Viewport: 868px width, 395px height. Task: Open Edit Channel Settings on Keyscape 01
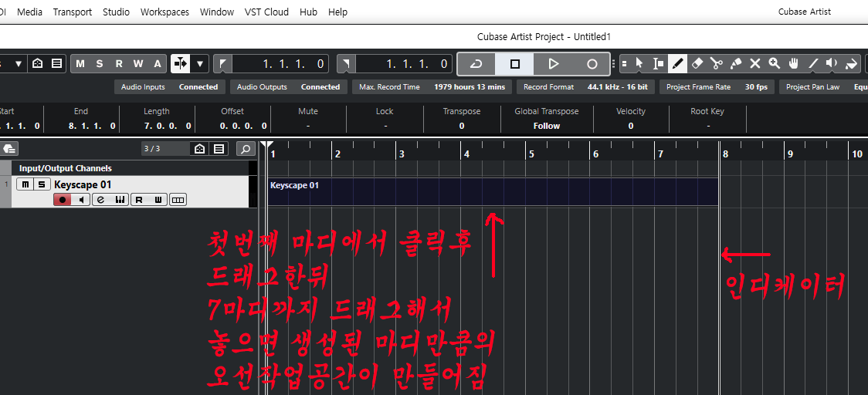[x=100, y=200]
